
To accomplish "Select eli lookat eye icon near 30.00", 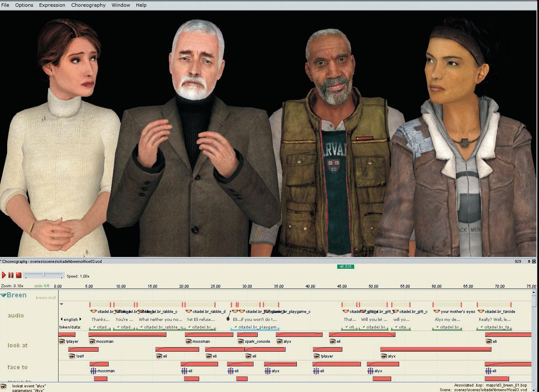I will [248, 356].
